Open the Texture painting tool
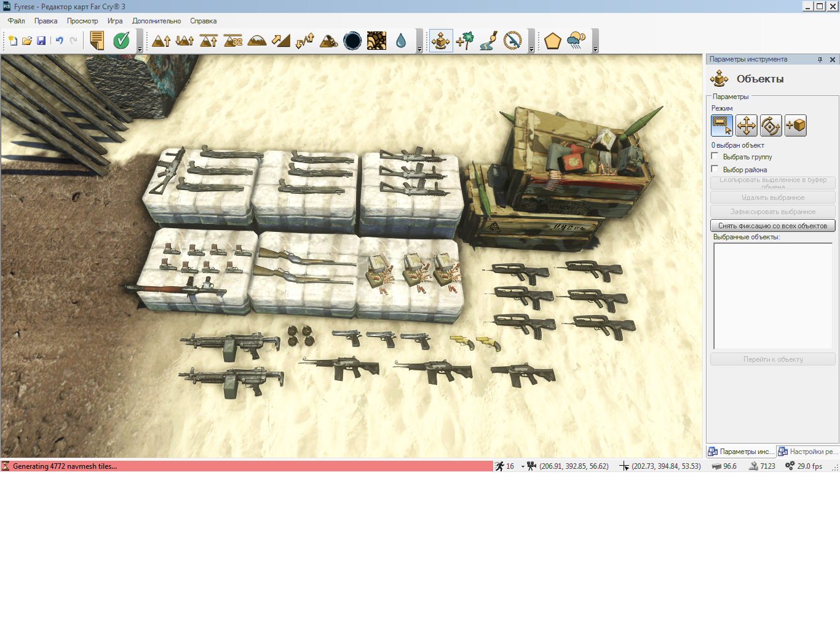This screenshot has height=630, width=840. click(376, 40)
